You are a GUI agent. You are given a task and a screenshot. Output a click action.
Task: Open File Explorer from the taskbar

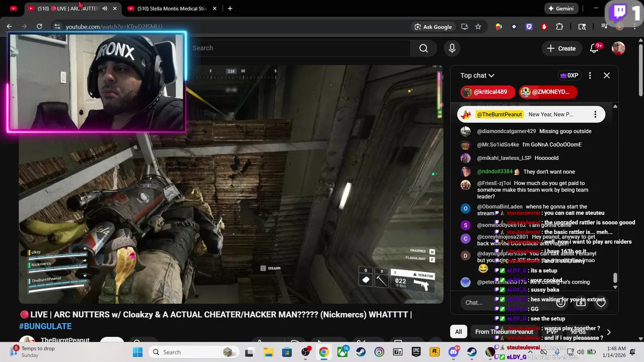(x=268, y=352)
